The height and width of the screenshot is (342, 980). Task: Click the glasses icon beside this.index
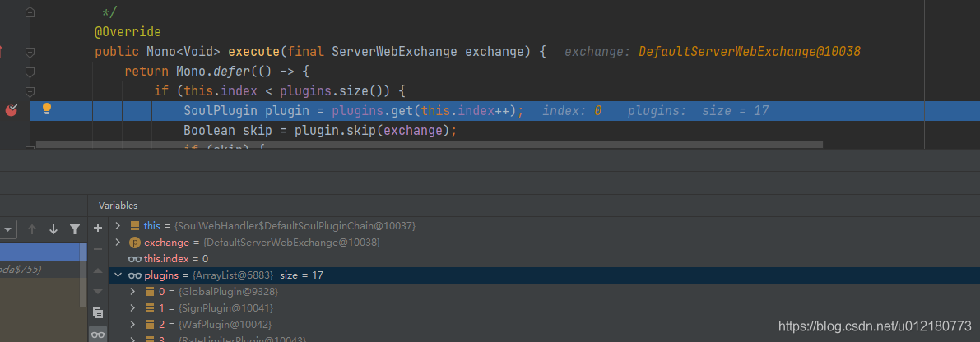pyautogui.click(x=134, y=258)
